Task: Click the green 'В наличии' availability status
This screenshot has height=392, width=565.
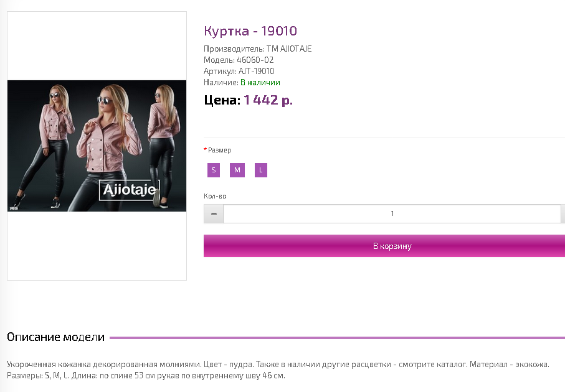Action: pyautogui.click(x=260, y=82)
